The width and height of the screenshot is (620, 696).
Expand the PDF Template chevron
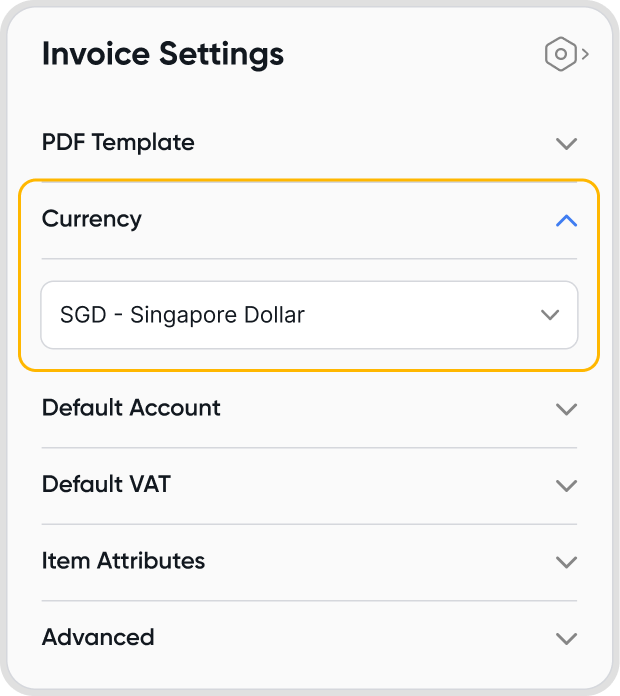coord(566,143)
